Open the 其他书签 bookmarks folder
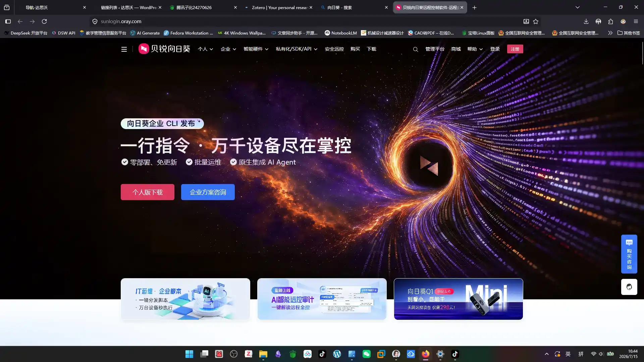Viewport: 644px width, 362px height. pos(629,33)
